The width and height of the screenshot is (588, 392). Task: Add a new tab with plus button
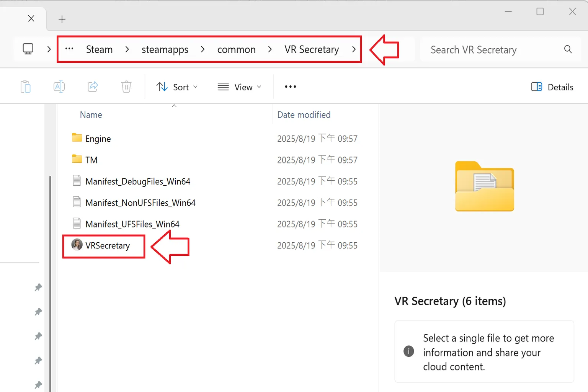coord(62,19)
